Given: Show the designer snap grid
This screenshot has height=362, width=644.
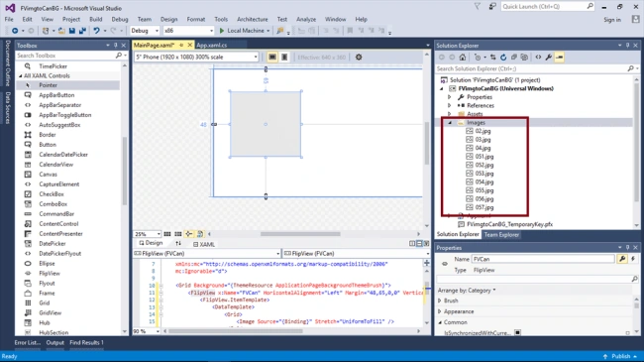Looking at the screenshot, I should click(x=167, y=234).
